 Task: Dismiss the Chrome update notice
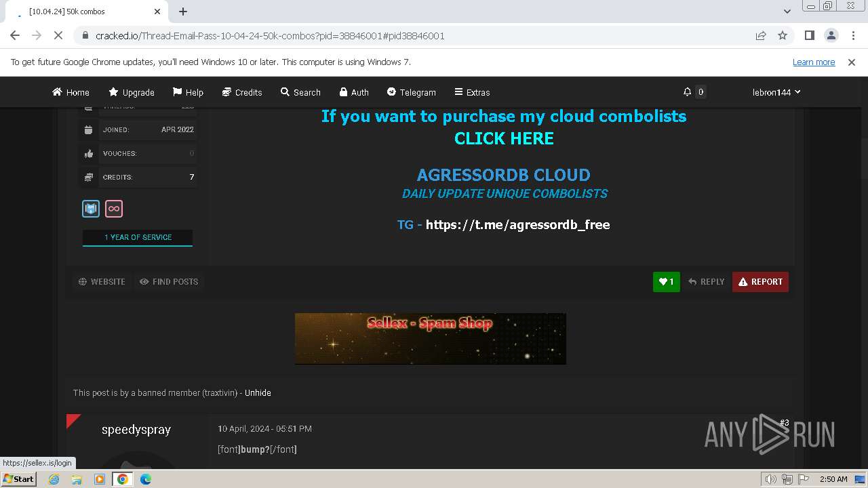[x=852, y=62]
